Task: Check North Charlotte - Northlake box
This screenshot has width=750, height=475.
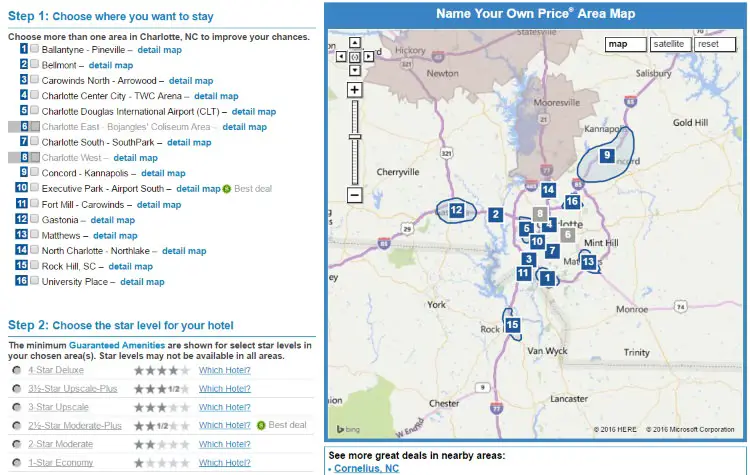Action: (x=34, y=249)
